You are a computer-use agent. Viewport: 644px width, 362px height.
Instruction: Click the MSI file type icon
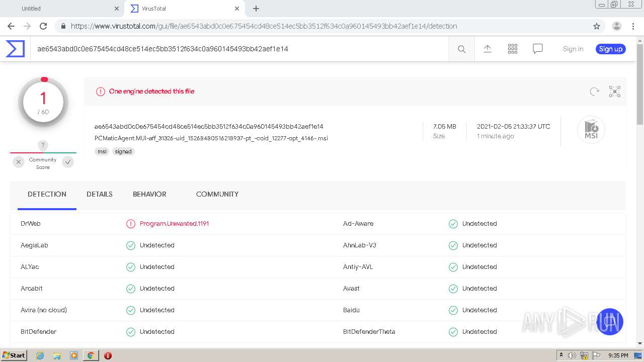tap(591, 130)
